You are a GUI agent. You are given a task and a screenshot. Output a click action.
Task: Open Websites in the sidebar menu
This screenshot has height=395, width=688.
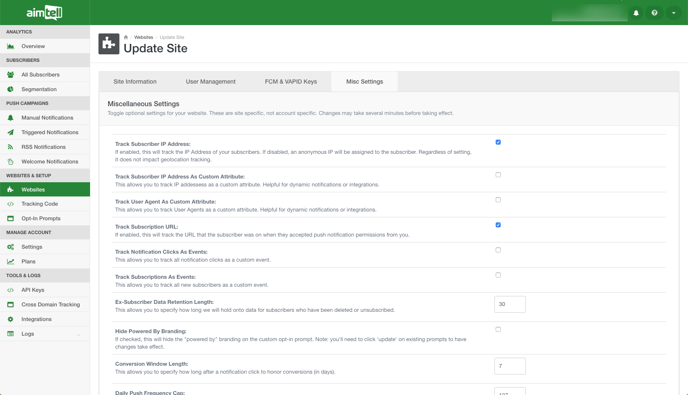(x=45, y=190)
